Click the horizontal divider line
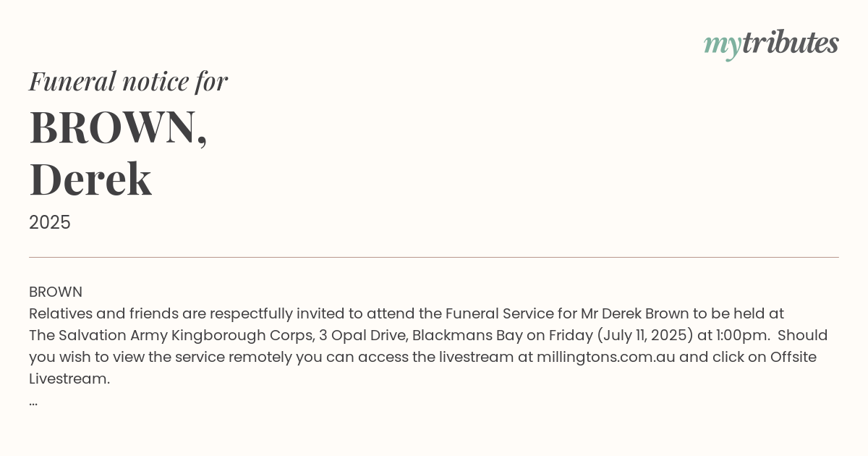This screenshot has width=868, height=456. point(434,257)
